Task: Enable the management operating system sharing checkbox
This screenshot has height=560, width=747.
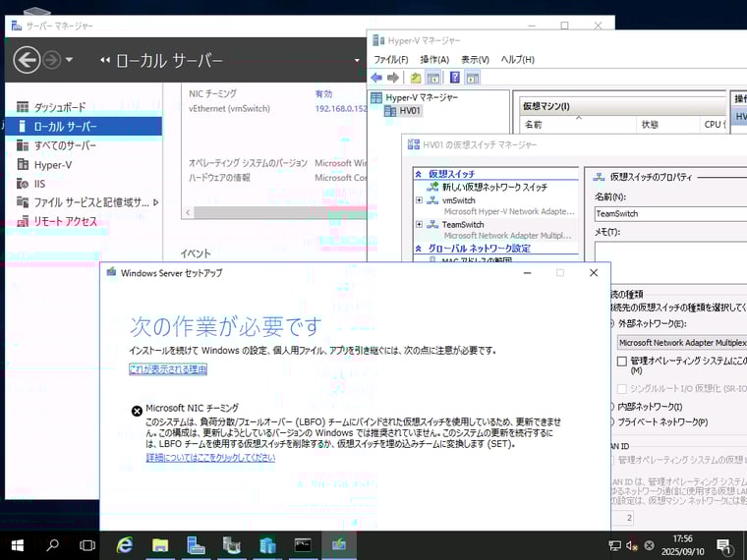Action: [621, 362]
